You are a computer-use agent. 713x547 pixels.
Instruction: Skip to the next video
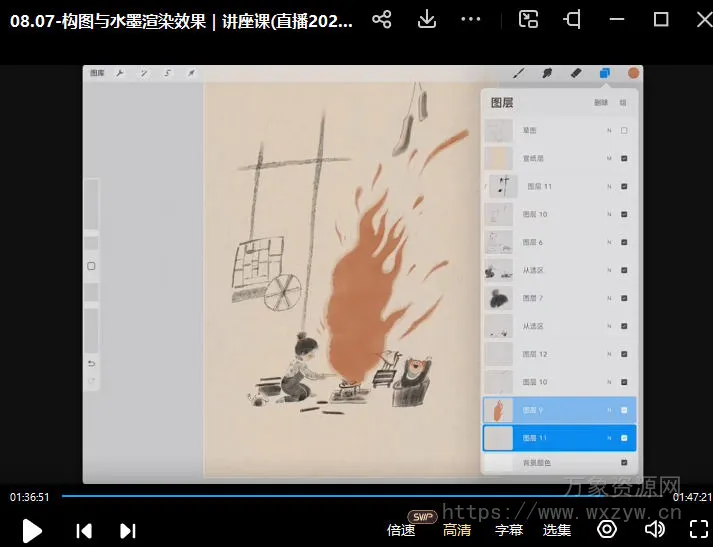(x=128, y=530)
